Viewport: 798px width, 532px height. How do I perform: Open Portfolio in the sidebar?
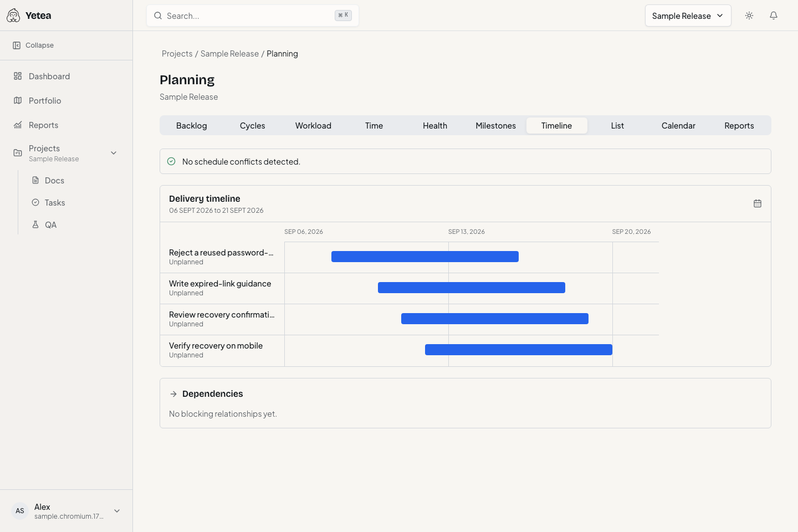click(x=66, y=101)
